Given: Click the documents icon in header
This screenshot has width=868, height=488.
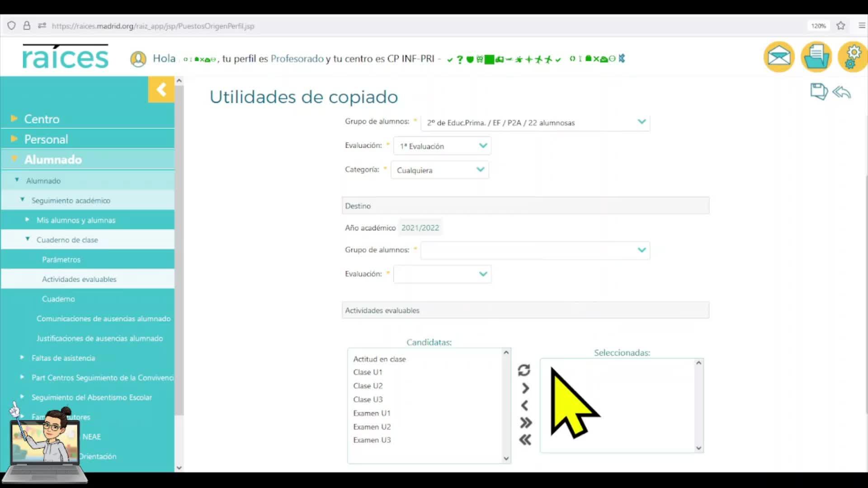Looking at the screenshot, I should coord(816,57).
